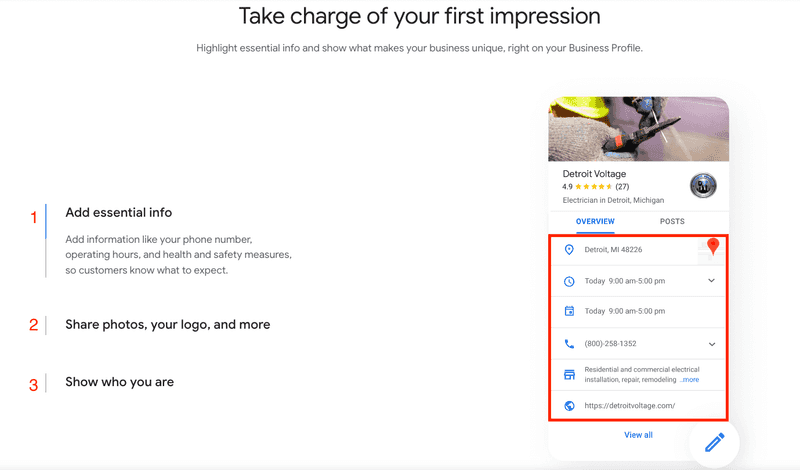Click the globe icon next to website URL

pyautogui.click(x=569, y=406)
